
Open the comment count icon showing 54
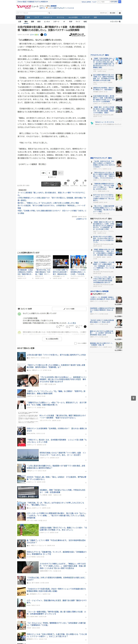32,35
